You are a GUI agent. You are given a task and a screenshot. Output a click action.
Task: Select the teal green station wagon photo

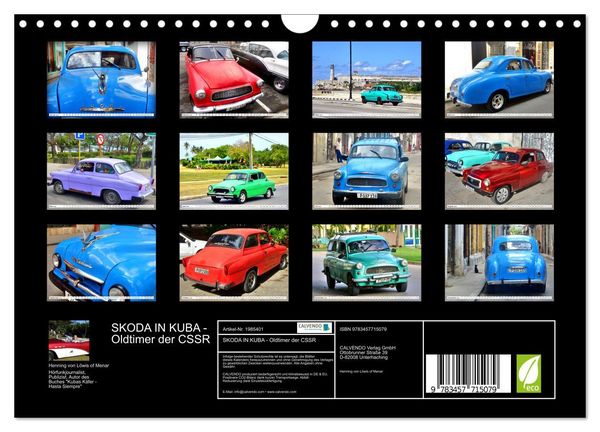tap(367, 262)
